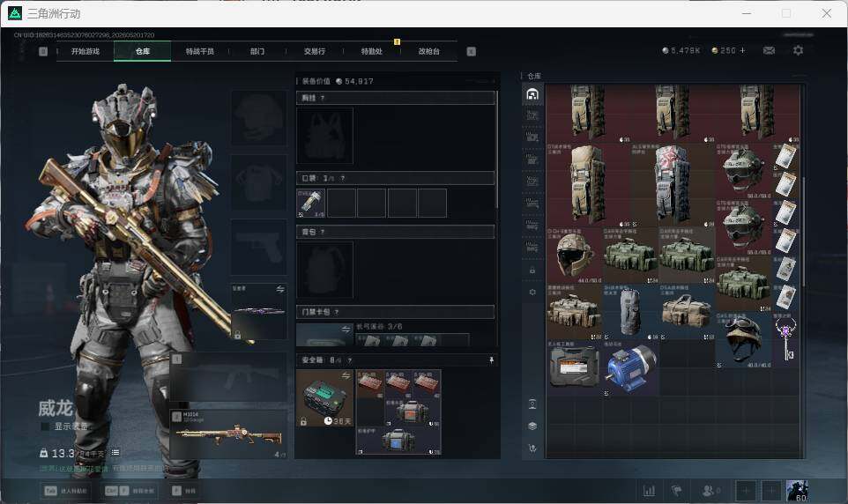Image resolution: width=848 pixels, height=504 pixels.
Task: Click the Tab key hint button
Action: click(x=65, y=491)
